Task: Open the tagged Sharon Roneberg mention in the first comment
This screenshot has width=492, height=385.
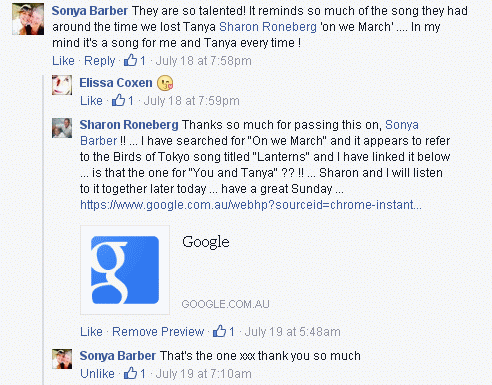Action: [x=268, y=27]
